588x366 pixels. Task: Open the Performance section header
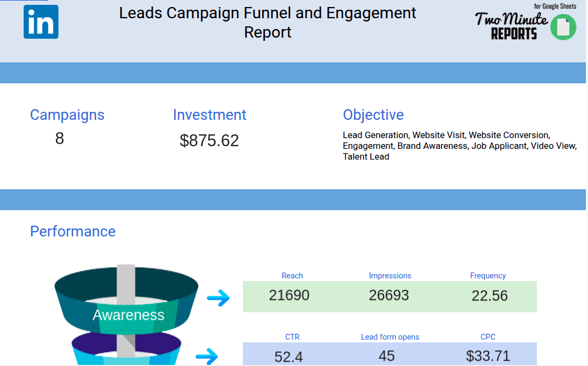[x=73, y=231]
